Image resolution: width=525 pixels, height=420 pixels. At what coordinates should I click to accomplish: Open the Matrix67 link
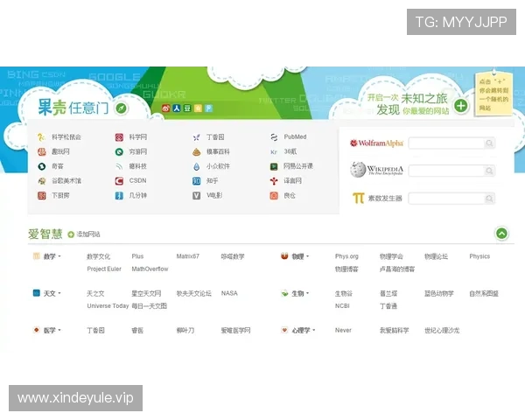188,256
